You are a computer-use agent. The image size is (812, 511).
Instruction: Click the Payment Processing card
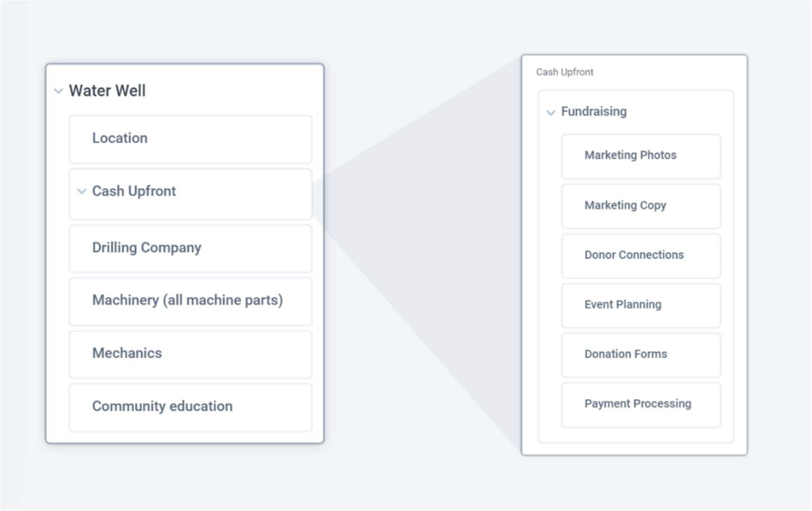(x=641, y=405)
